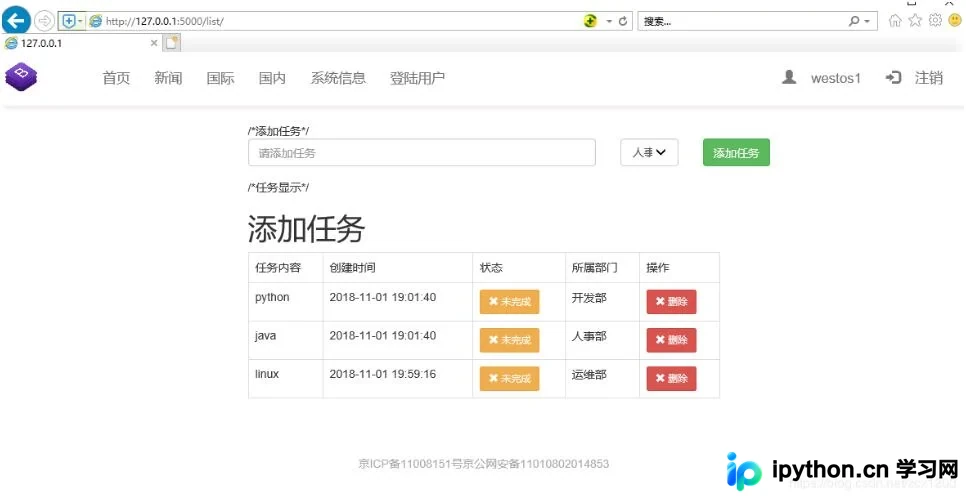Viewport: 966px width, 500px height.
Task: Delete the linux task
Action: [x=672, y=378]
